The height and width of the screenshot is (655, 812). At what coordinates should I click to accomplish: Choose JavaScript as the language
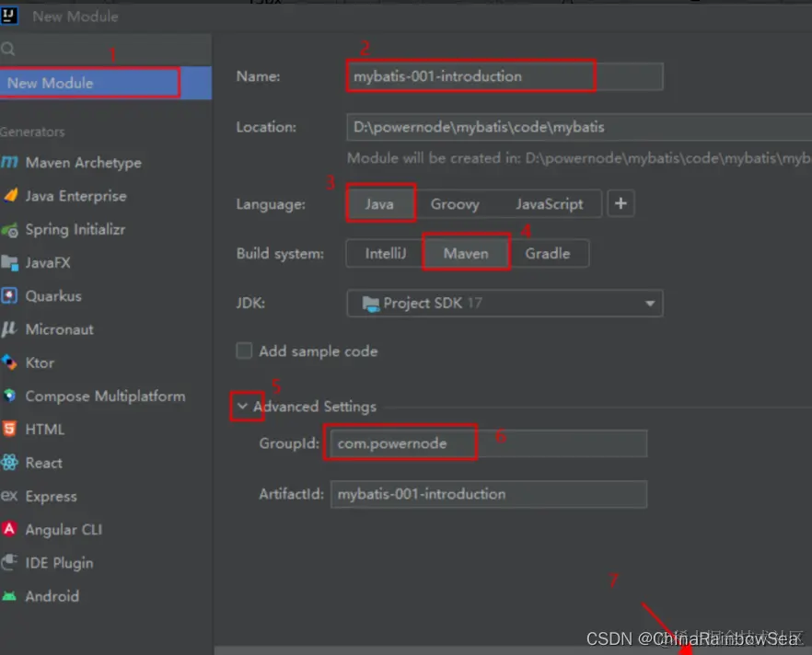549,204
